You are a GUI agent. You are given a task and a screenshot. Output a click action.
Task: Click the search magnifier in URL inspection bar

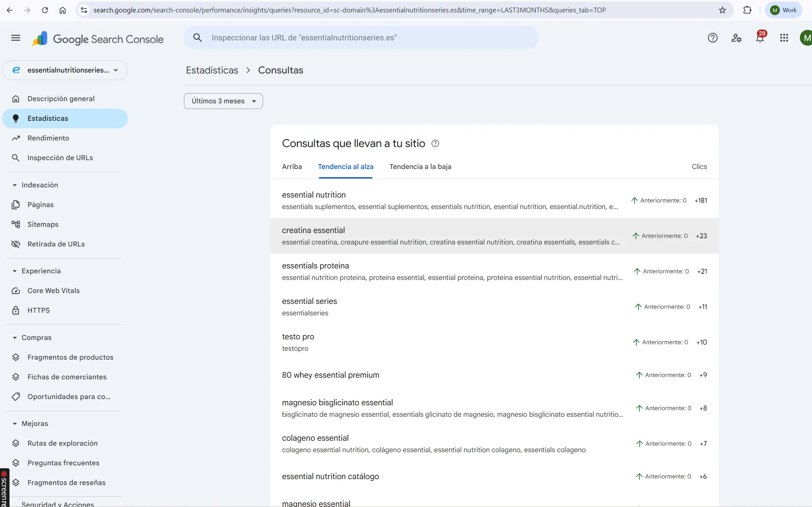point(197,37)
